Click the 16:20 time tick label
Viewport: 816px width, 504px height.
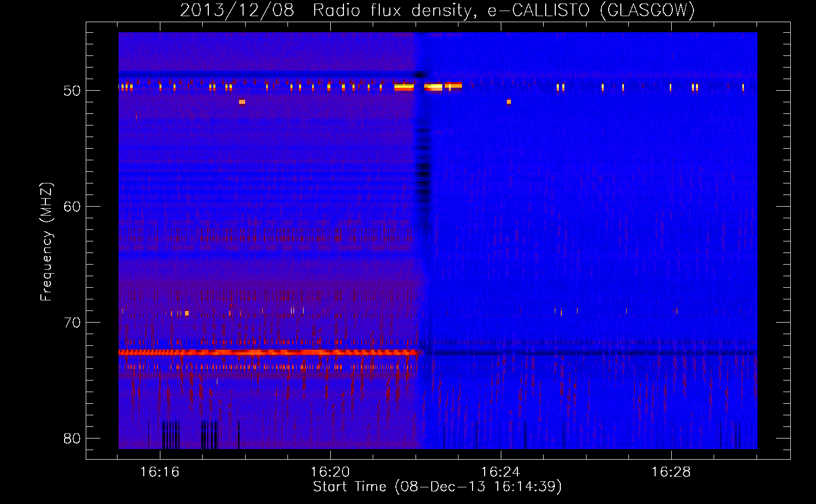coord(330,472)
